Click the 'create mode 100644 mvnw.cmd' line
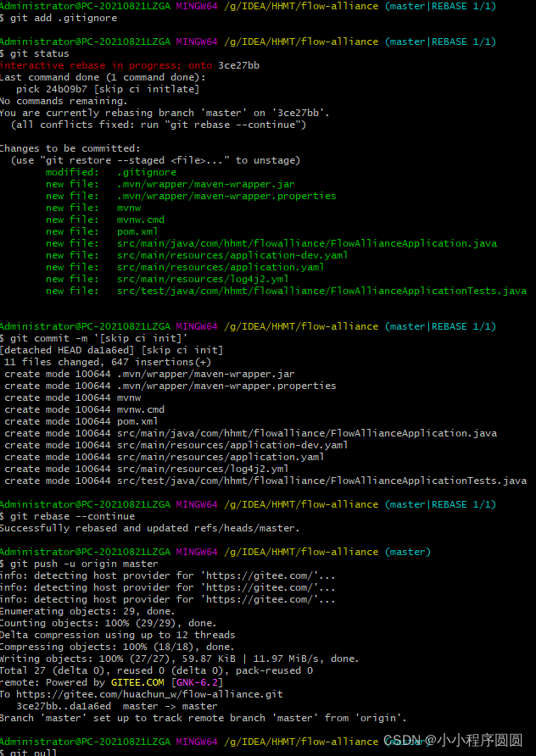Viewport: 536px width, 756px height. pyautogui.click(x=85, y=409)
